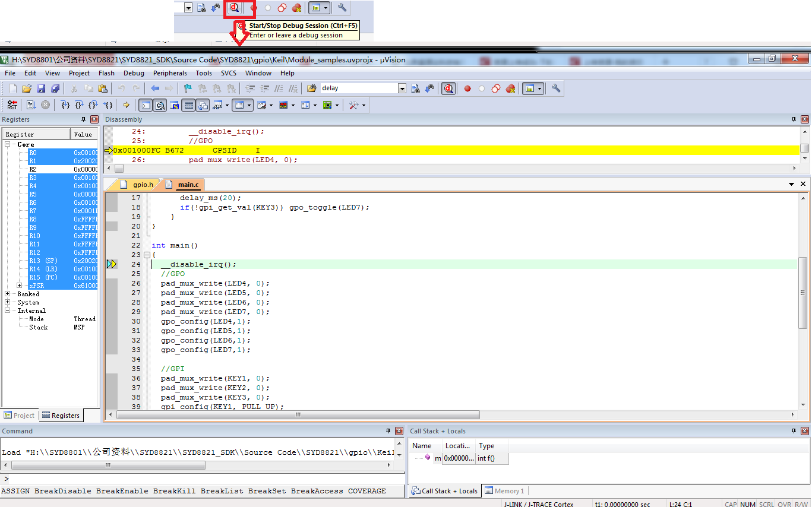The width and height of the screenshot is (812, 507).
Task: Open the Window layout dropdown arrow
Action: coord(540,88)
